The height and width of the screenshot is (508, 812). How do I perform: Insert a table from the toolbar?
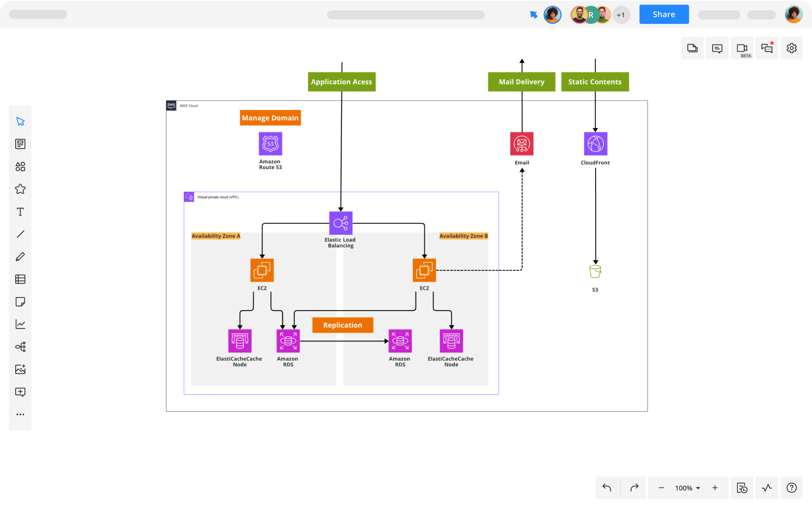[20, 279]
